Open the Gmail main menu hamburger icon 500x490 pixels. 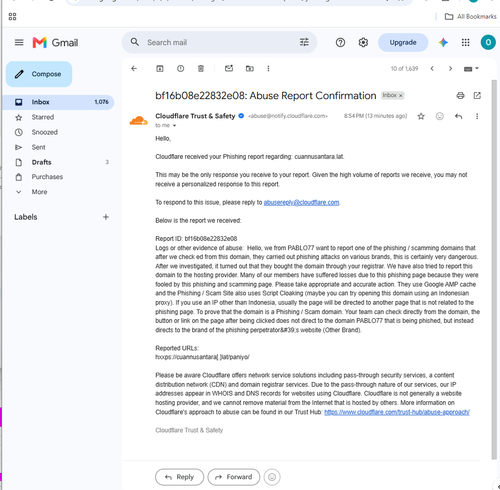point(19,42)
